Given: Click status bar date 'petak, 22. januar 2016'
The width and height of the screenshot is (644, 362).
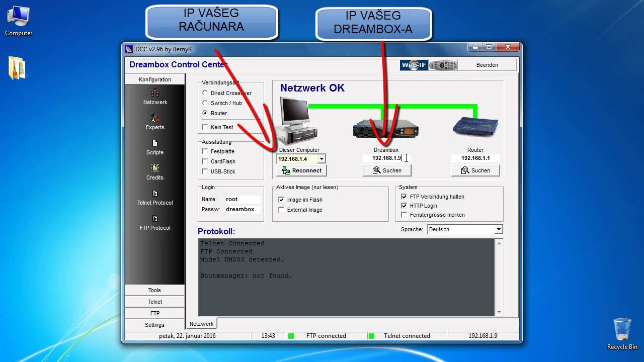Looking at the screenshot, I should click(187, 336).
